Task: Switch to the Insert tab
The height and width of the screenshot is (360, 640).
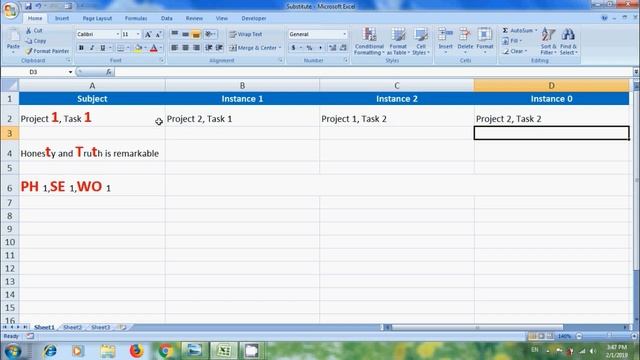Action: pyautogui.click(x=62, y=18)
